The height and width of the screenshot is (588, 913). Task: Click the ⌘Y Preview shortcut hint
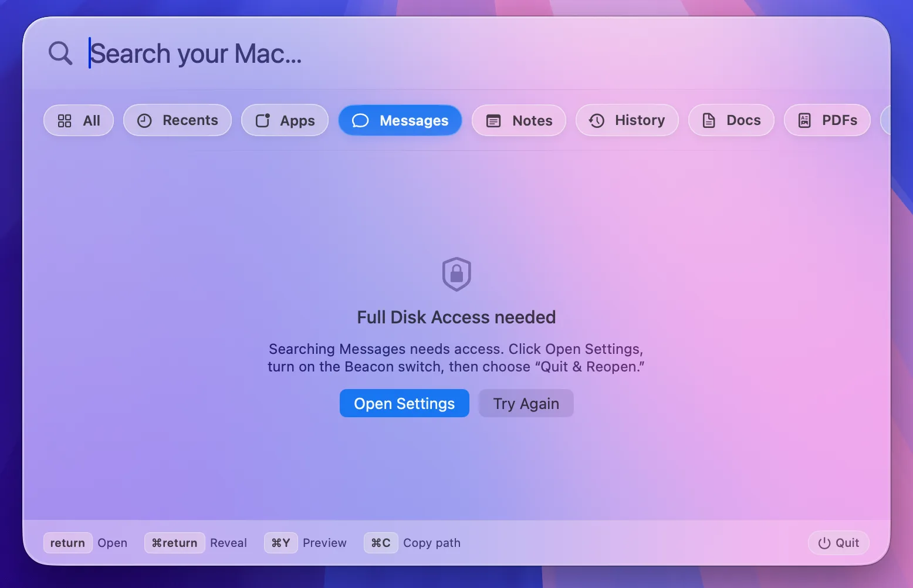[306, 543]
